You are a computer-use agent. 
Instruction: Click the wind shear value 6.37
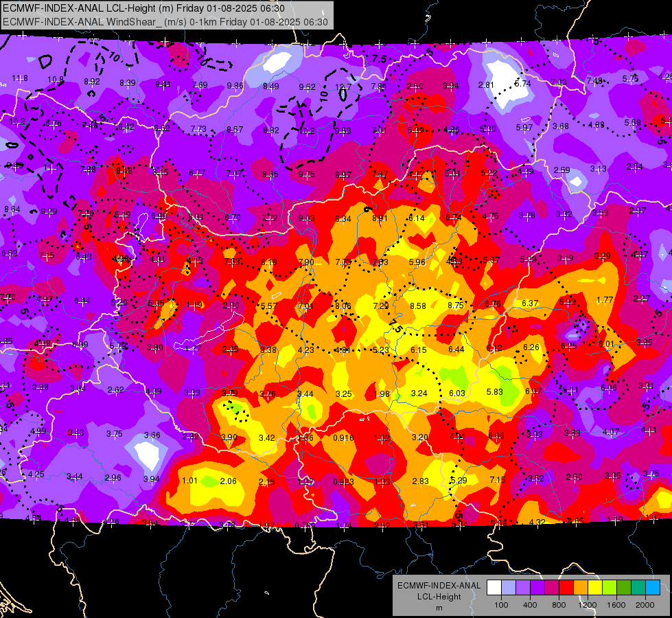(530, 304)
